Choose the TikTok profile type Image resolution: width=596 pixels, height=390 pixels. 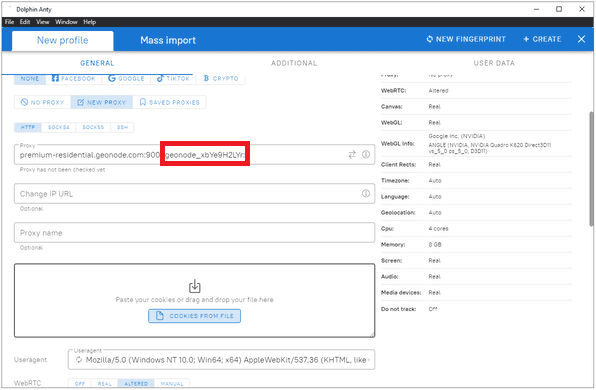tap(173, 79)
